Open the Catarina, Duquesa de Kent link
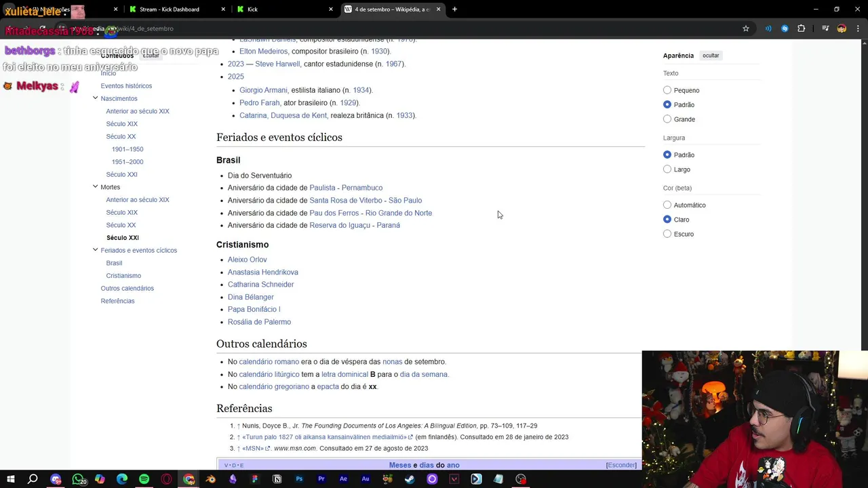This screenshot has height=488, width=868. [283, 115]
